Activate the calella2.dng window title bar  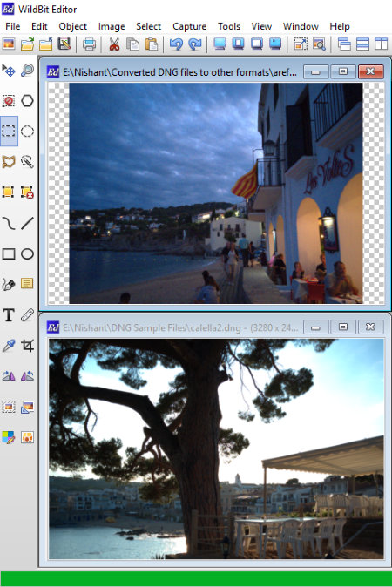(180, 327)
